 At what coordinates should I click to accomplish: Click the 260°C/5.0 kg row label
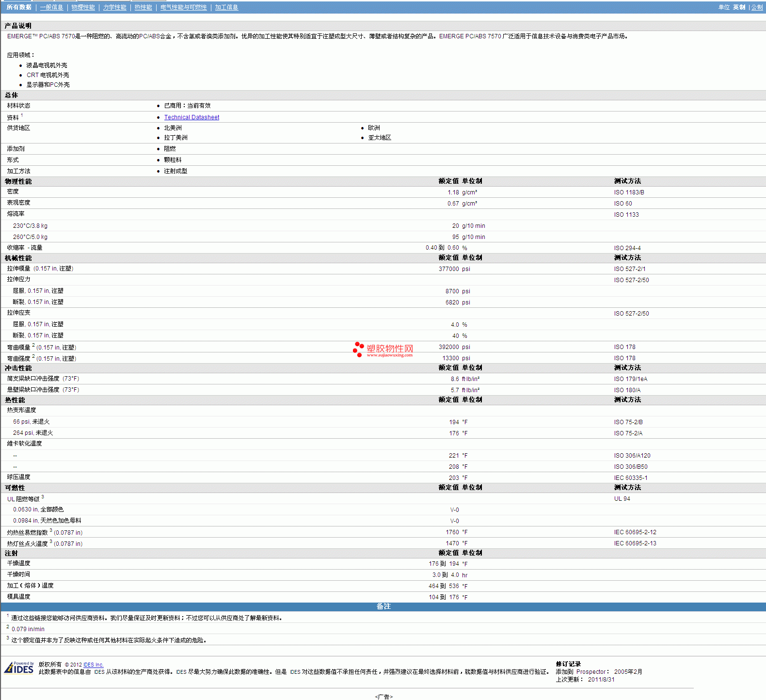(30, 237)
